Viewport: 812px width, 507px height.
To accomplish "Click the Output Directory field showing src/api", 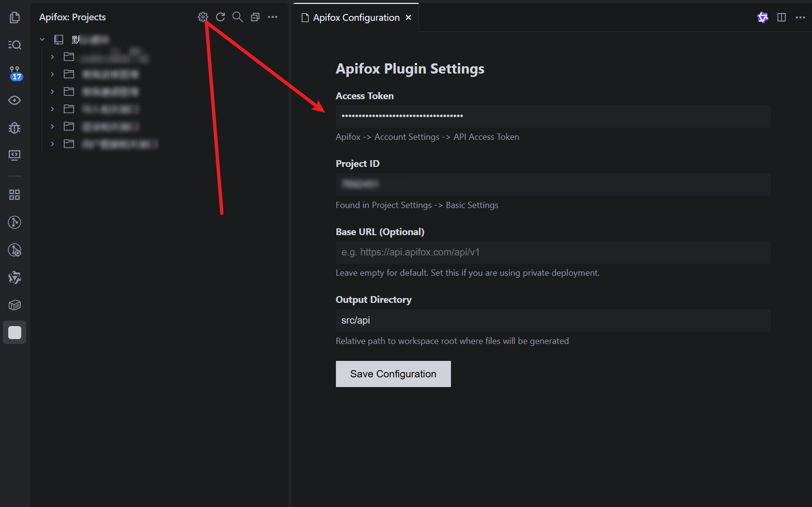I will [x=553, y=320].
